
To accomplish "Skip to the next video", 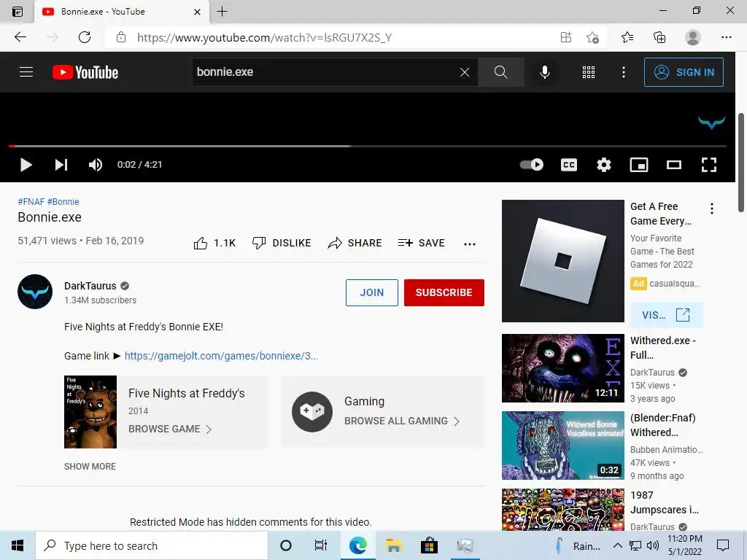I will 61,165.
